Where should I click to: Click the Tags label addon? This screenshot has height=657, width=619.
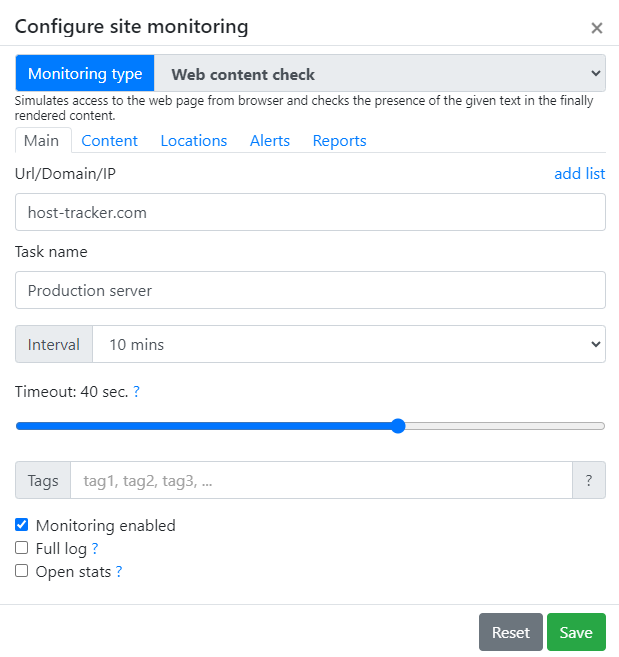tap(43, 480)
